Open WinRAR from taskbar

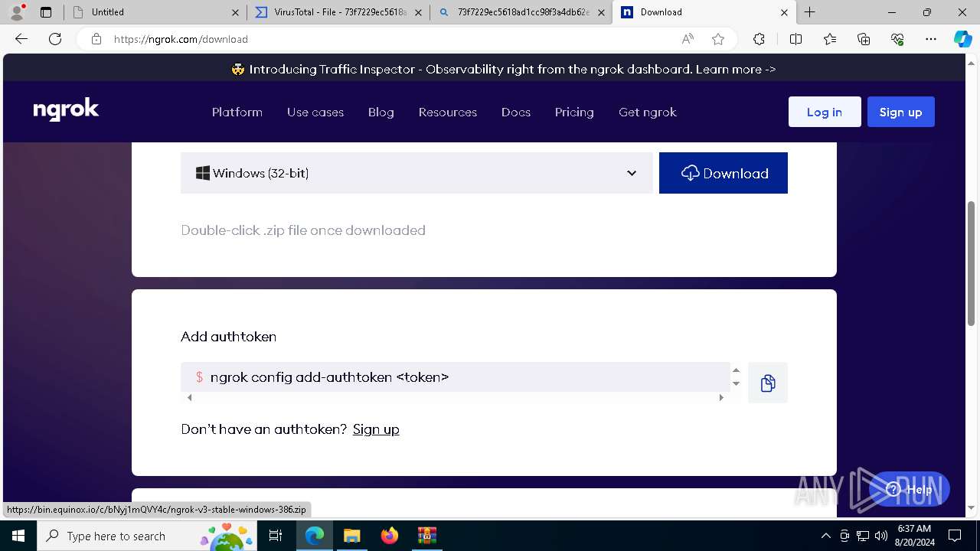click(426, 536)
